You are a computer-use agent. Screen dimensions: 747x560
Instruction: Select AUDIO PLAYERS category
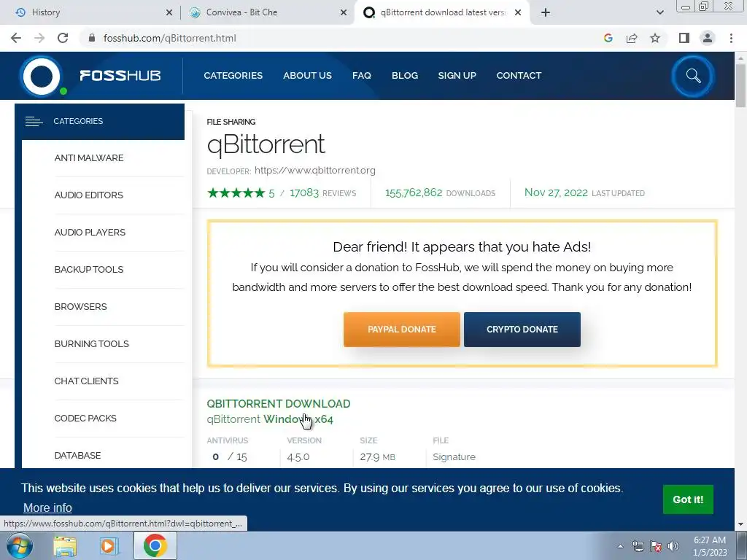90,233
